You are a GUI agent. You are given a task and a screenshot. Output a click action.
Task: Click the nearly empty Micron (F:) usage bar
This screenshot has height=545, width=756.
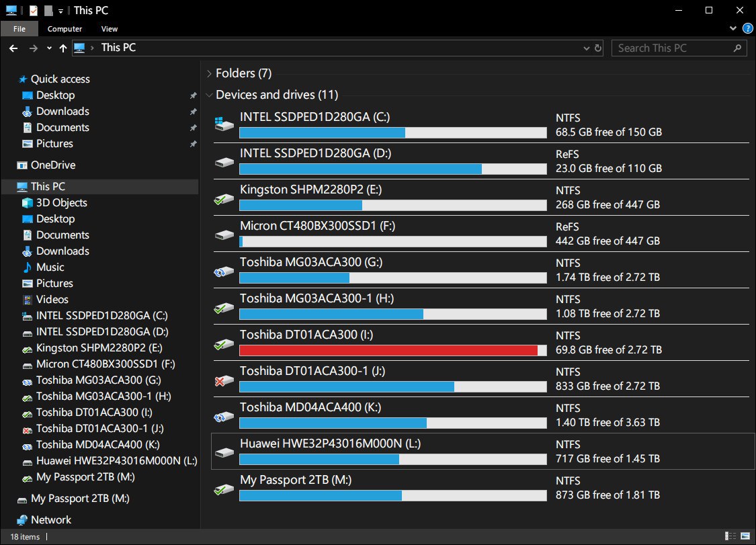[393, 242]
